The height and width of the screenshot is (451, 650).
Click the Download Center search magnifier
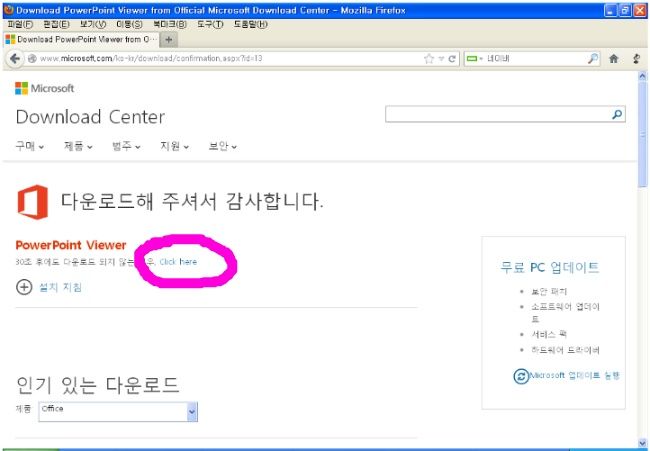click(617, 114)
